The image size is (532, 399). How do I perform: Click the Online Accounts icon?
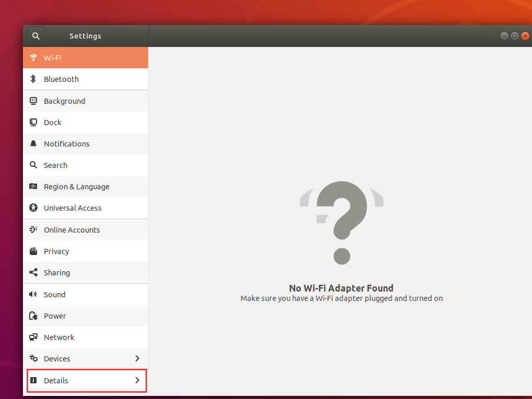(33, 229)
